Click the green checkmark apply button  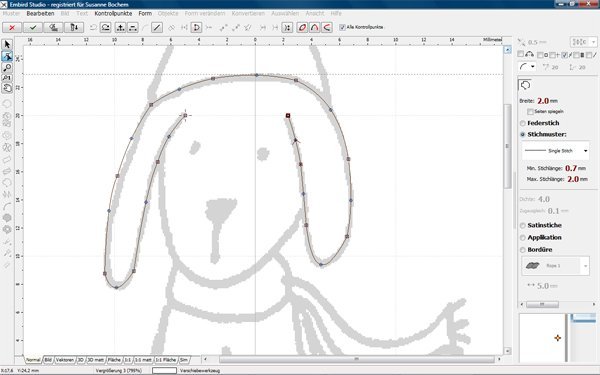[33, 28]
